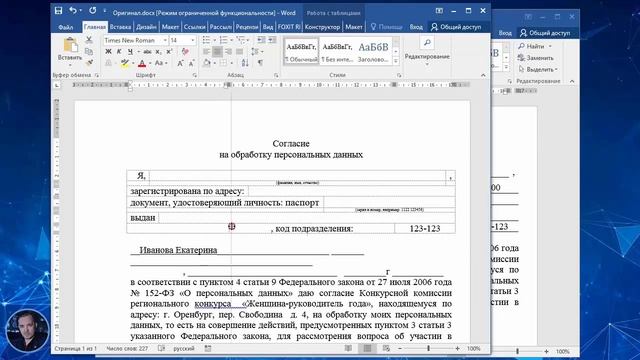Screen dimensions: 640x360
Task: Redo the last undone action
Action: coord(93,11)
